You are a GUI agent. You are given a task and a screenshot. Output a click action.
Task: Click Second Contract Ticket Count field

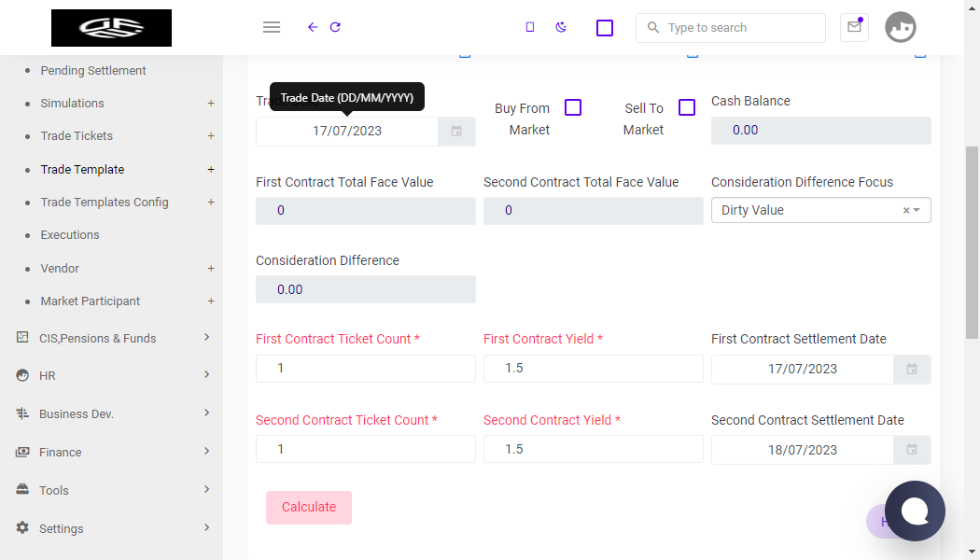coord(366,449)
